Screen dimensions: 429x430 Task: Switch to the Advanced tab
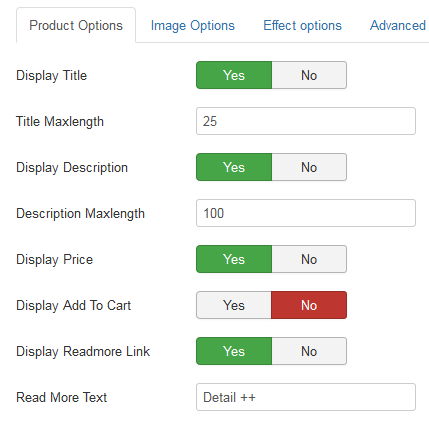[x=398, y=25]
